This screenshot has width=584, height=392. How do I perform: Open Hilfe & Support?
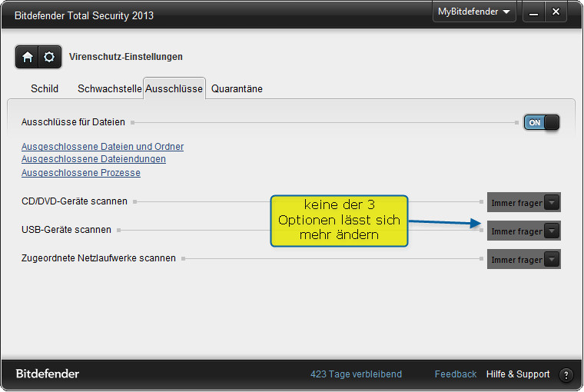[518, 374]
